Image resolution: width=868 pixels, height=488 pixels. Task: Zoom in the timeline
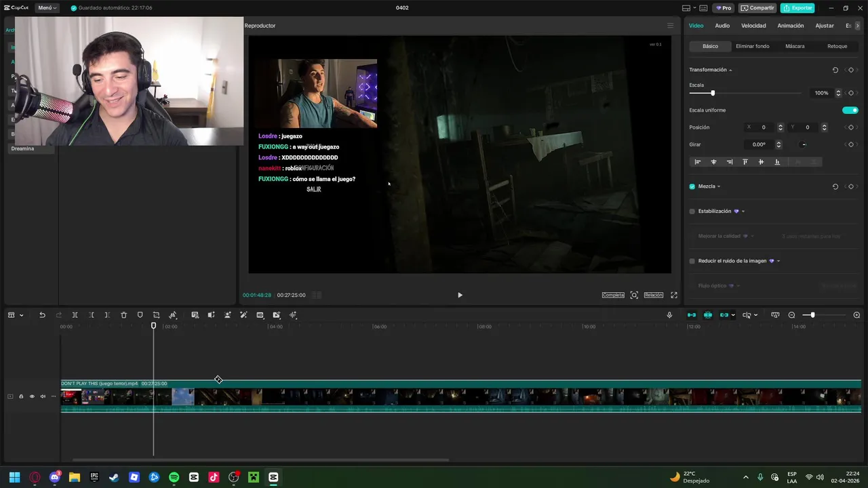pyautogui.click(x=856, y=315)
